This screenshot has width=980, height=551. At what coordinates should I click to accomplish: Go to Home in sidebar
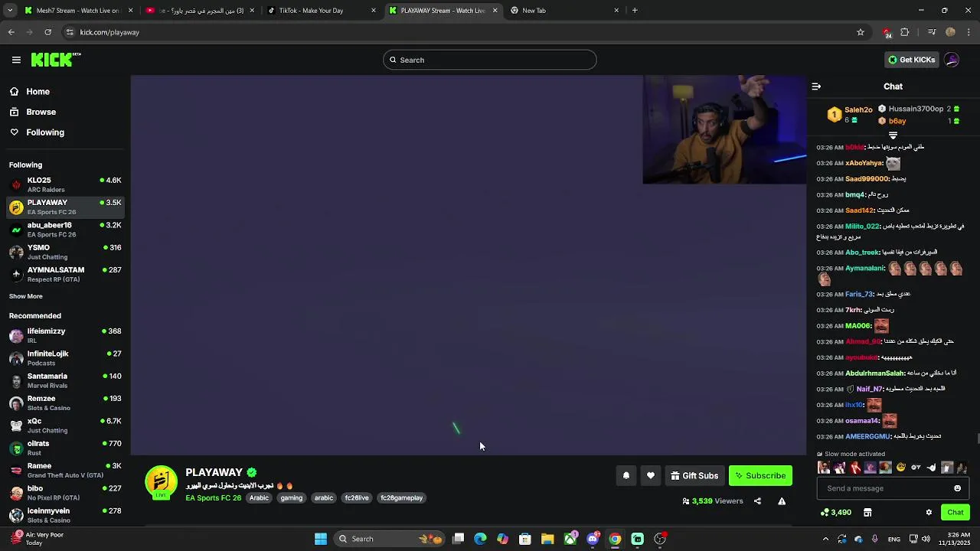[x=38, y=92]
